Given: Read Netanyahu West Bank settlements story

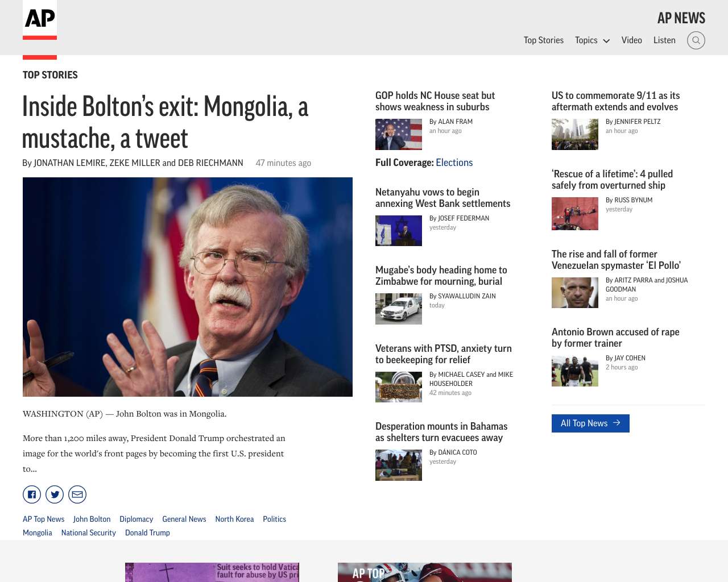Looking at the screenshot, I should pos(442,198).
